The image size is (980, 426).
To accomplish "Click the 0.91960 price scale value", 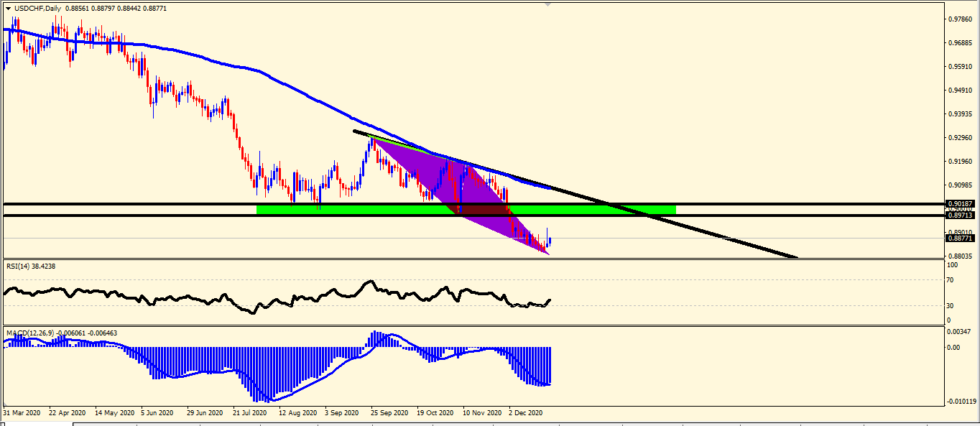I will pyautogui.click(x=960, y=162).
